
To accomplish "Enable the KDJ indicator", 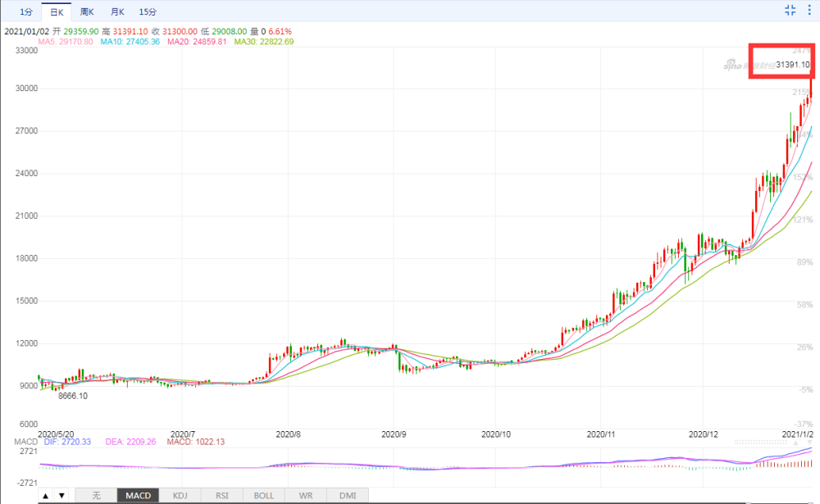I will [180, 495].
